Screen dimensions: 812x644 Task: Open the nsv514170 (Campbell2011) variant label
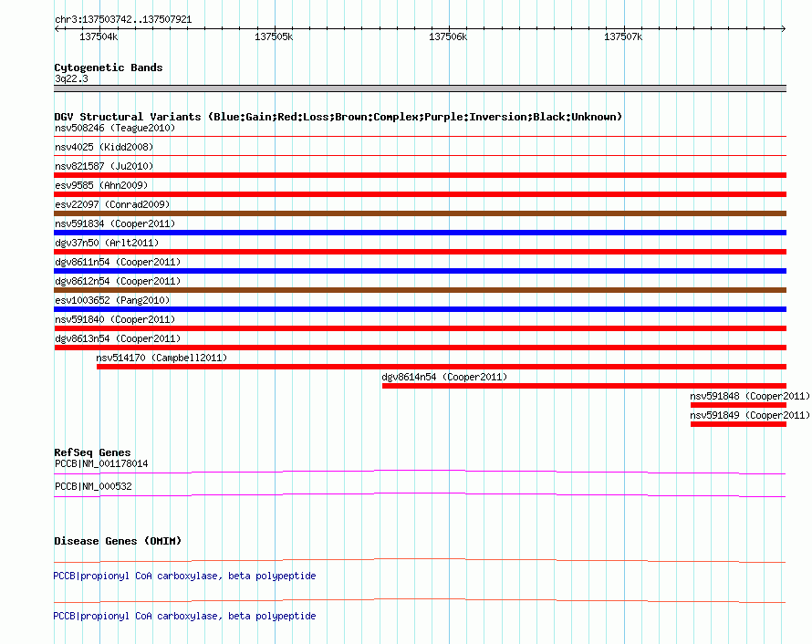tap(161, 358)
